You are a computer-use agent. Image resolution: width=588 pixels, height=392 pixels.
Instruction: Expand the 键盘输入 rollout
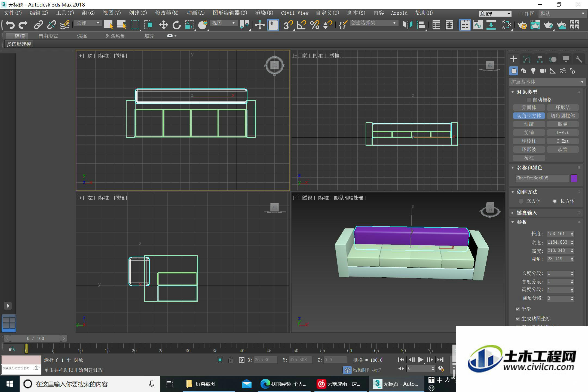point(513,213)
